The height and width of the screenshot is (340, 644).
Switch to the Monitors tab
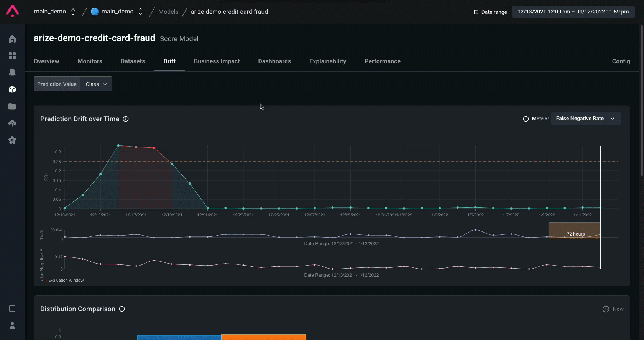(90, 61)
